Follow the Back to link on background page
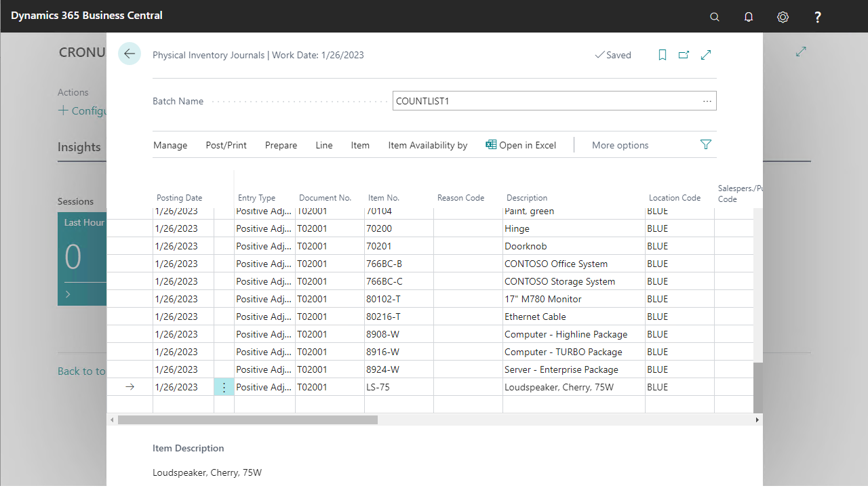 tap(81, 371)
